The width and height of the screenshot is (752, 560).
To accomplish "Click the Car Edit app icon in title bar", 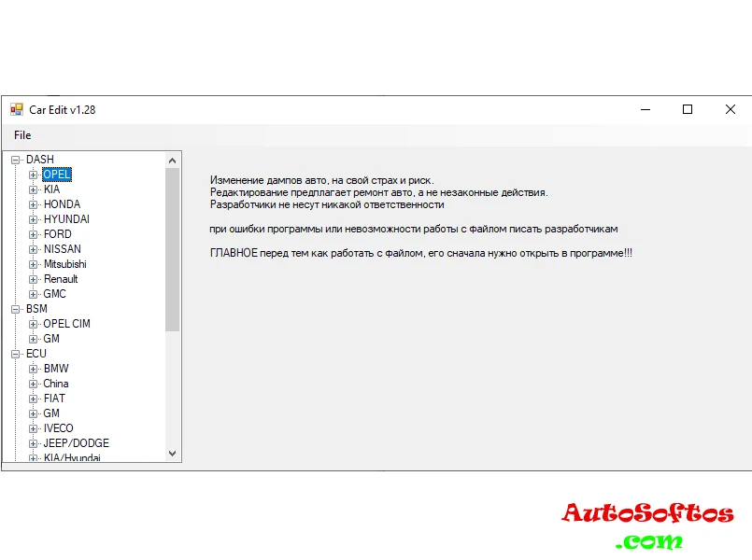I will (16, 109).
